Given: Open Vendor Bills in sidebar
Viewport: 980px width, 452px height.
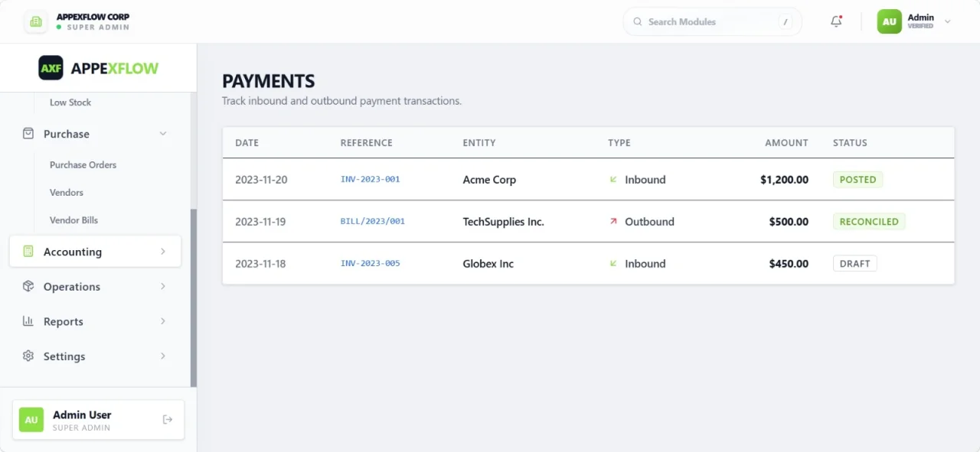Looking at the screenshot, I should [x=73, y=220].
